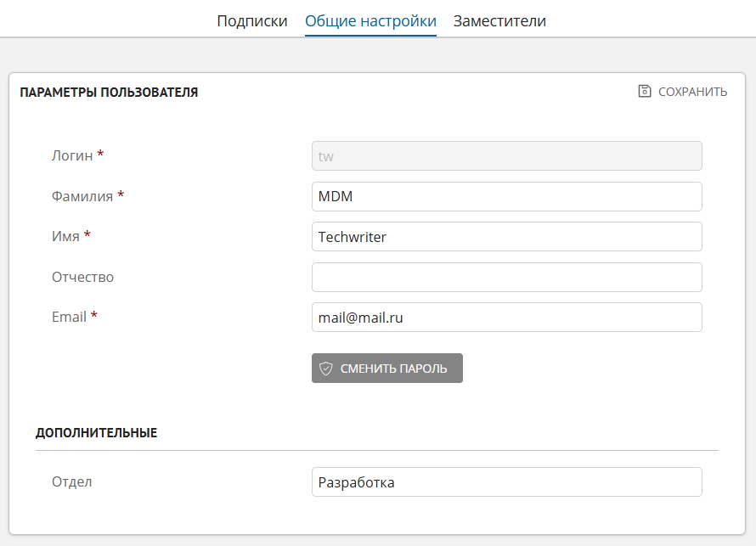Select the Отдел field containing Разработка
Viewport: 756px width, 546px height.
[x=506, y=481]
